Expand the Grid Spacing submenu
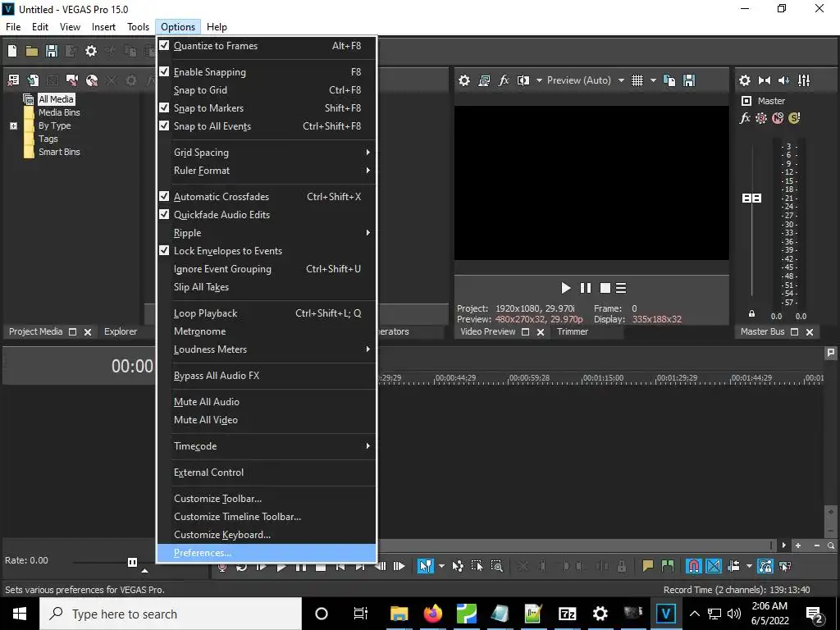The image size is (840, 630). [x=267, y=152]
